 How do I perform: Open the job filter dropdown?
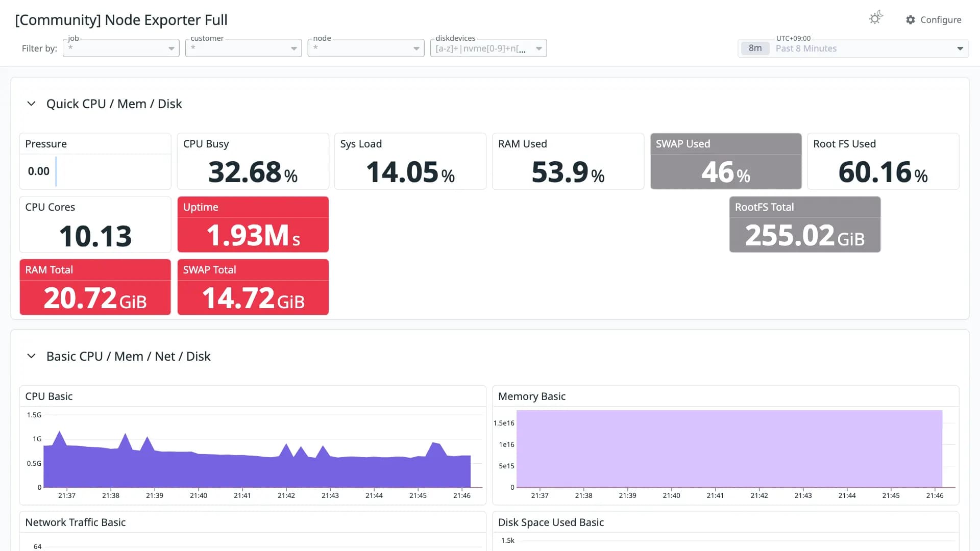pyautogui.click(x=121, y=48)
